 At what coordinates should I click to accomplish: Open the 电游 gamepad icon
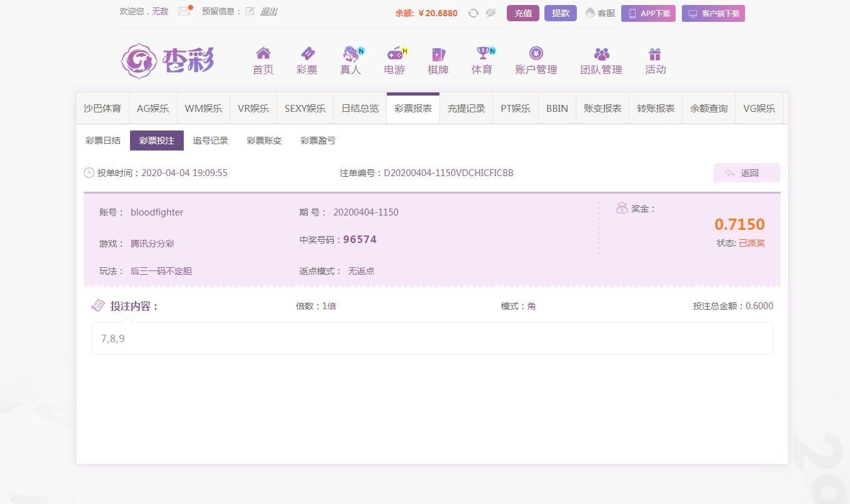tap(394, 54)
